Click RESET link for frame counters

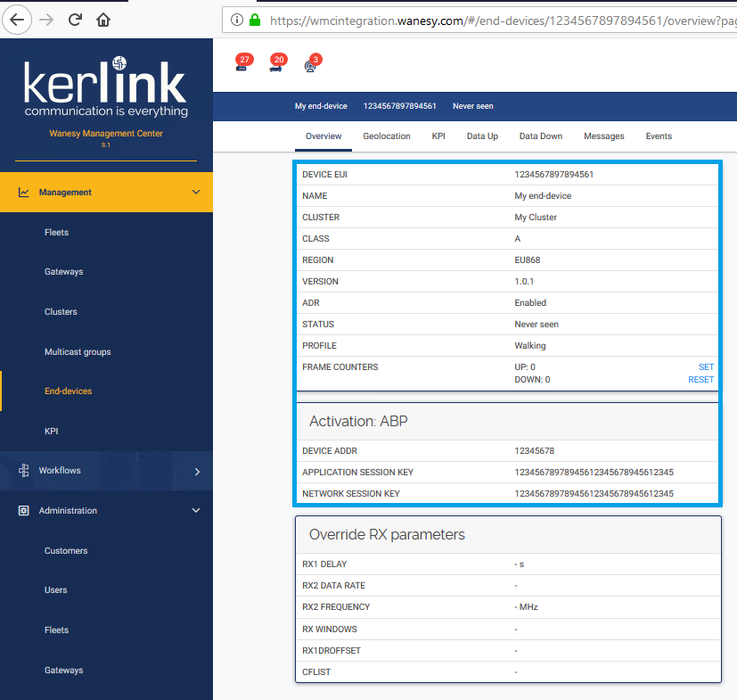[x=700, y=380]
